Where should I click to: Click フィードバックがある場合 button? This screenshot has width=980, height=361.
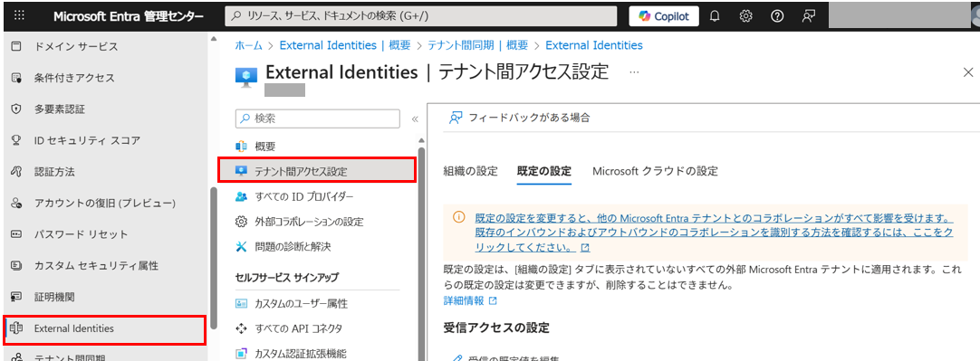tap(519, 118)
